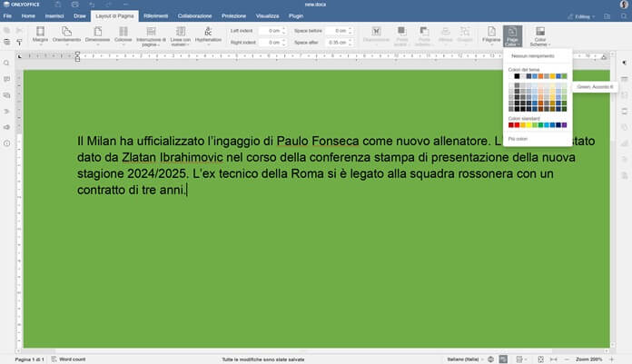
Task: Open the Hyphenation tool
Action: (208, 35)
